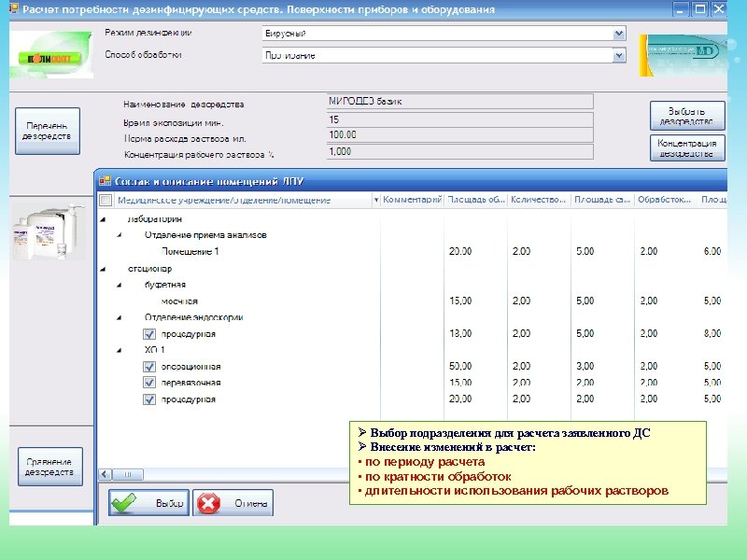Viewport: 747px width, 560px height.
Task: Click the main window title bar icon
Action: 14,8
